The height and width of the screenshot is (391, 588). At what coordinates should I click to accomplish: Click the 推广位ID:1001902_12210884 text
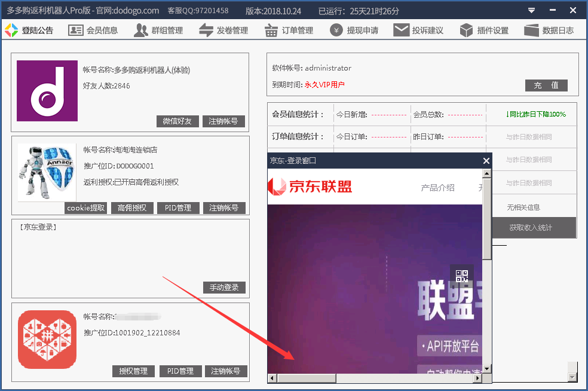[131, 333]
